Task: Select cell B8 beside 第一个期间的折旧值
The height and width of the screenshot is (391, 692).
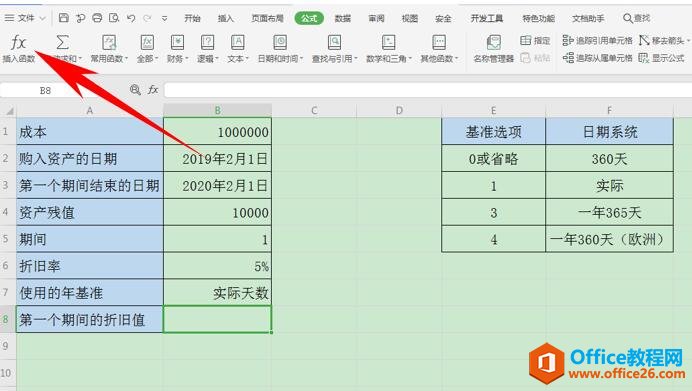Action: tap(218, 319)
